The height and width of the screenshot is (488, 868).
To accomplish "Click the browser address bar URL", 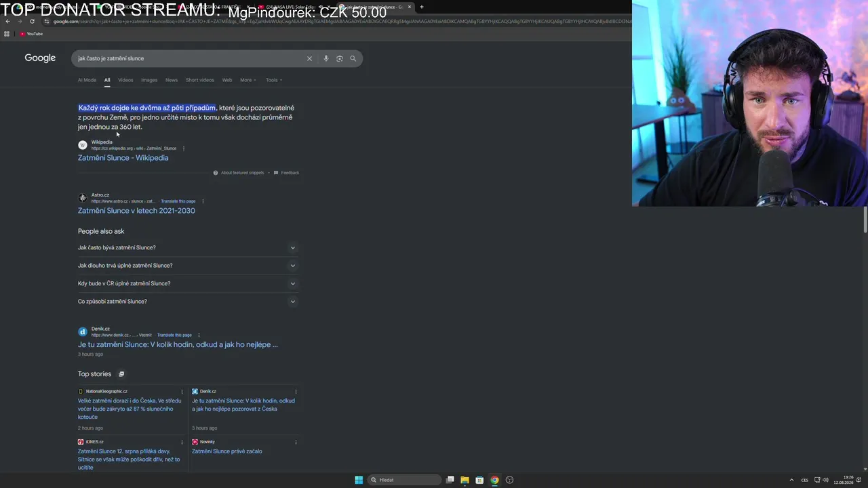I will click(x=339, y=21).
